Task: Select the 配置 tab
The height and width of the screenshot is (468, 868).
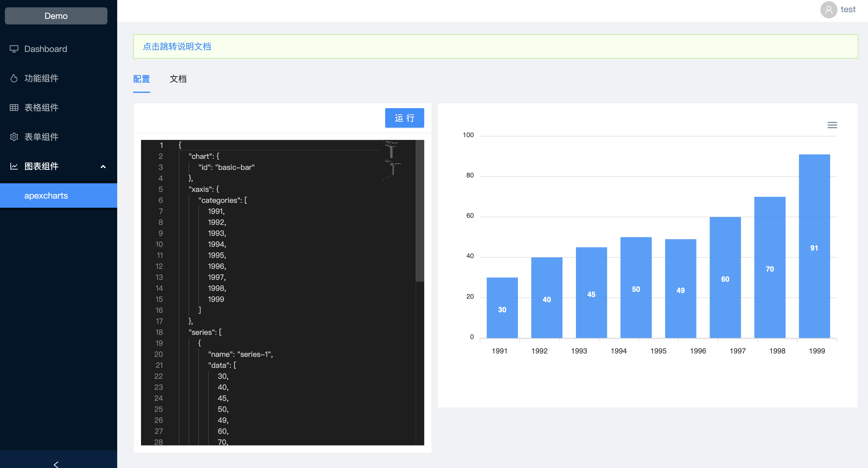Action: coord(142,79)
